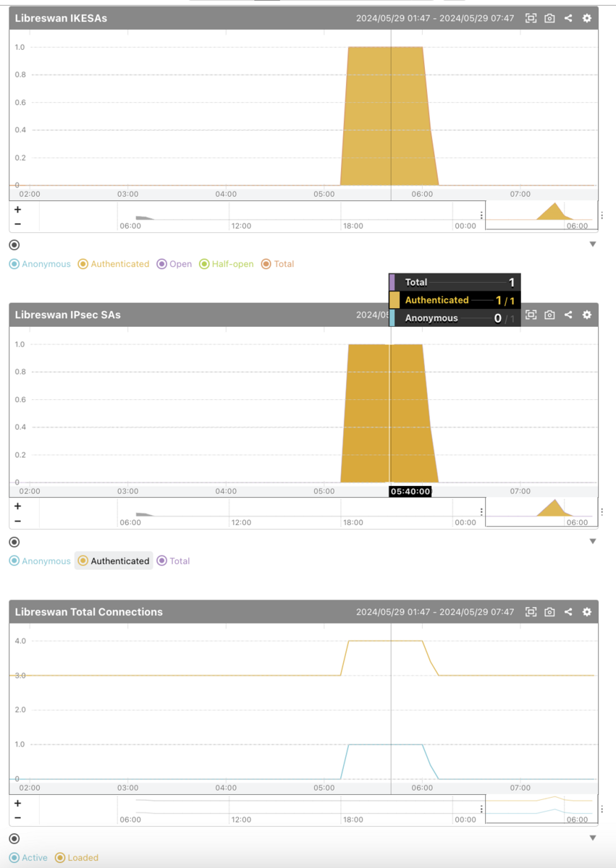Click the 18:00 label in IKESAs overview
This screenshot has width=616, height=868.
point(353,226)
